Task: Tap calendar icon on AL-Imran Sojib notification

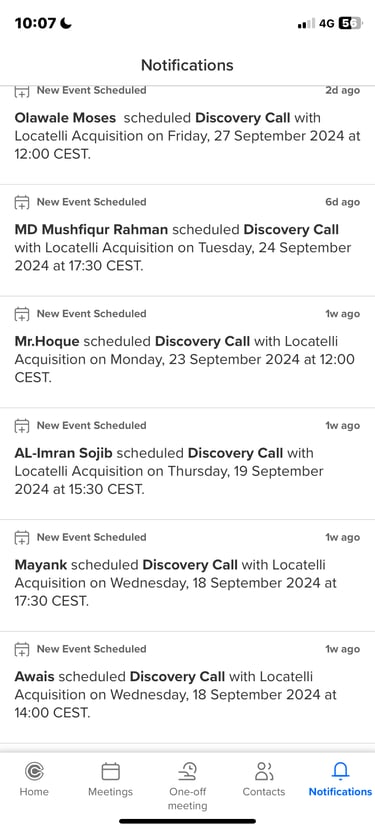Action: [x=21, y=426]
